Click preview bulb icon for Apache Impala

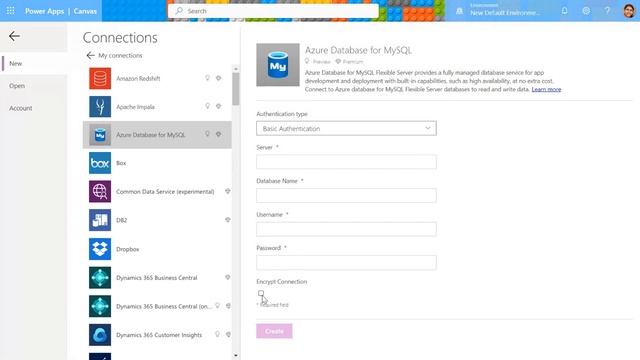point(207,106)
